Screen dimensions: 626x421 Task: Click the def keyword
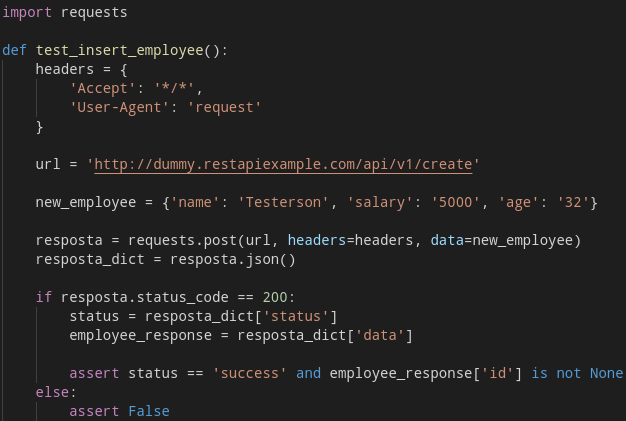(x=14, y=50)
